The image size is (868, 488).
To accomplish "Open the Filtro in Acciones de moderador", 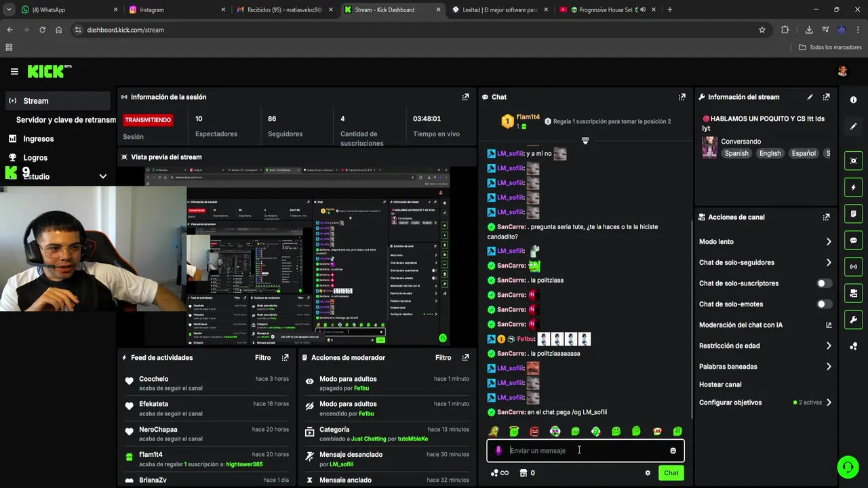I will [443, 357].
